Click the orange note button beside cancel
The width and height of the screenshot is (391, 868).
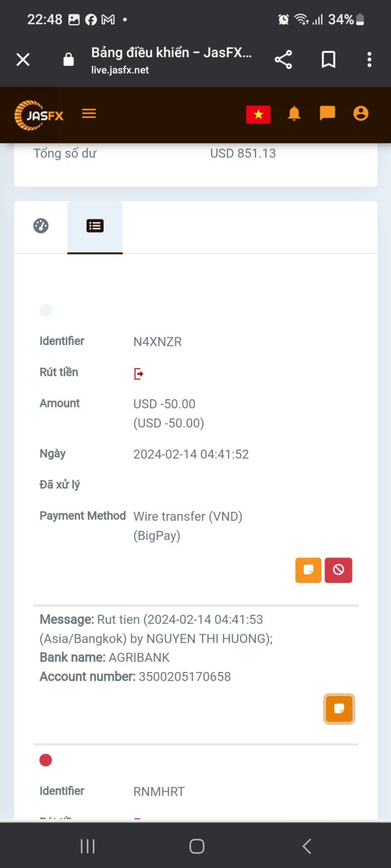(x=308, y=570)
